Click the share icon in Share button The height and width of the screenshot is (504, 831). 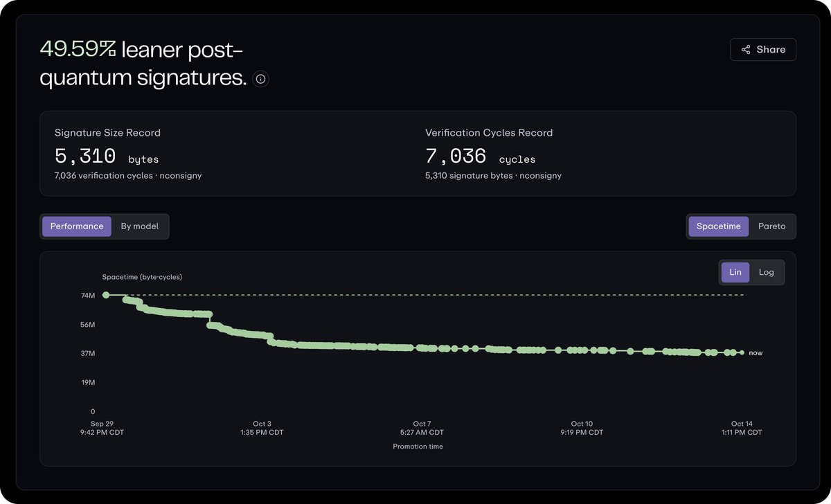click(746, 50)
